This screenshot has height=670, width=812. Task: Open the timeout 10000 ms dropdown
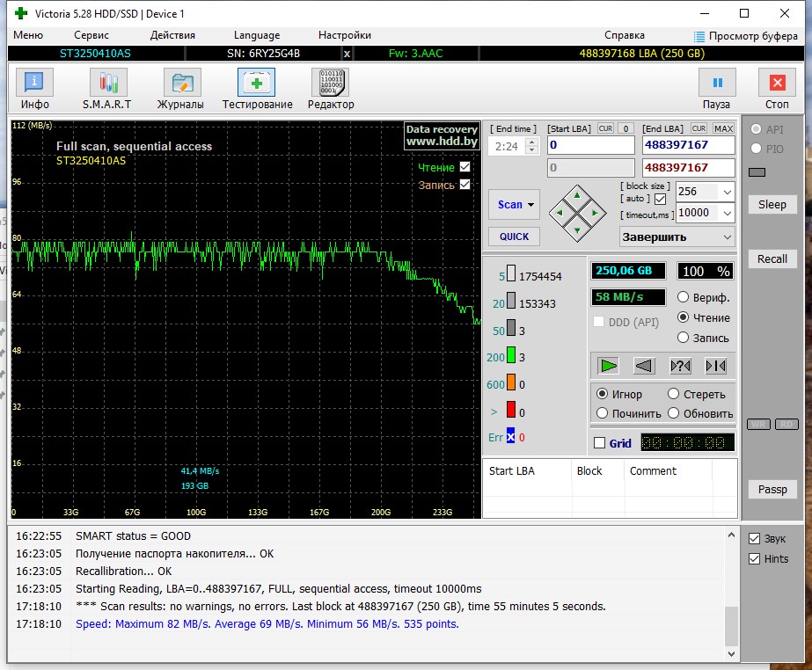(x=727, y=213)
